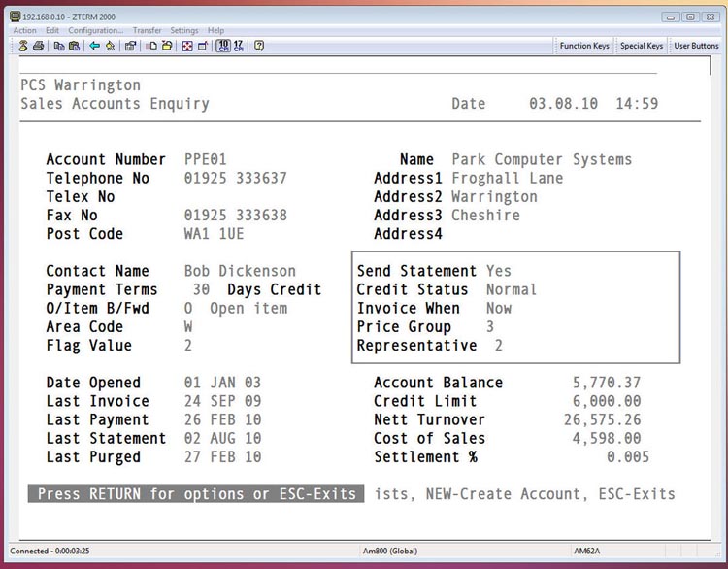Click the Send Statement value Yes
The image size is (728, 569).
tap(499, 271)
